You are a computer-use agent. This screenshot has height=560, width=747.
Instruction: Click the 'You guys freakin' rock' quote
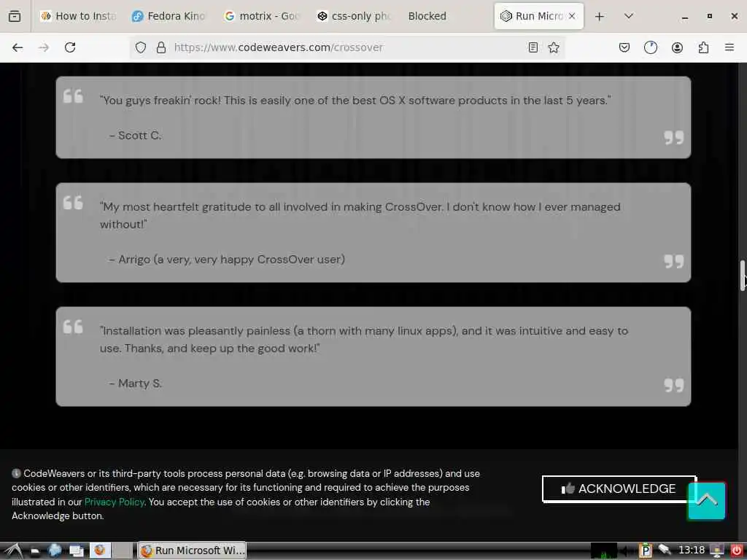355,101
